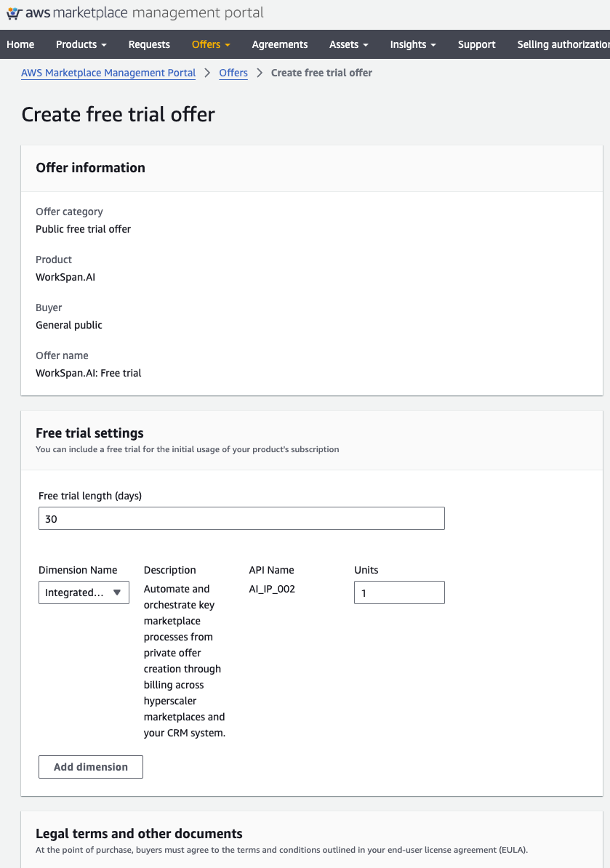Click the Offer information heading
Image resolution: width=610 pixels, height=868 pixels.
pyautogui.click(x=90, y=168)
